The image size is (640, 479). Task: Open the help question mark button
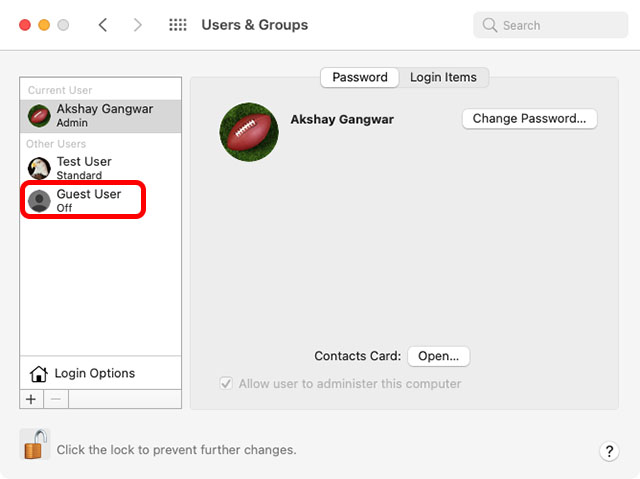pos(609,451)
